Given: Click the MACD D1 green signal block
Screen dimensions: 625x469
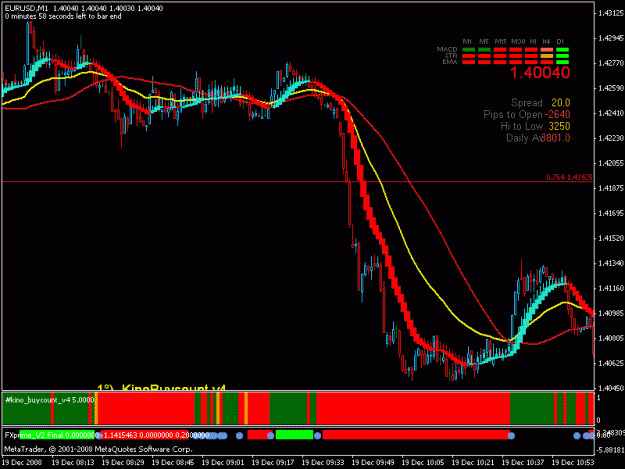Looking at the screenshot, I should click(562, 50).
